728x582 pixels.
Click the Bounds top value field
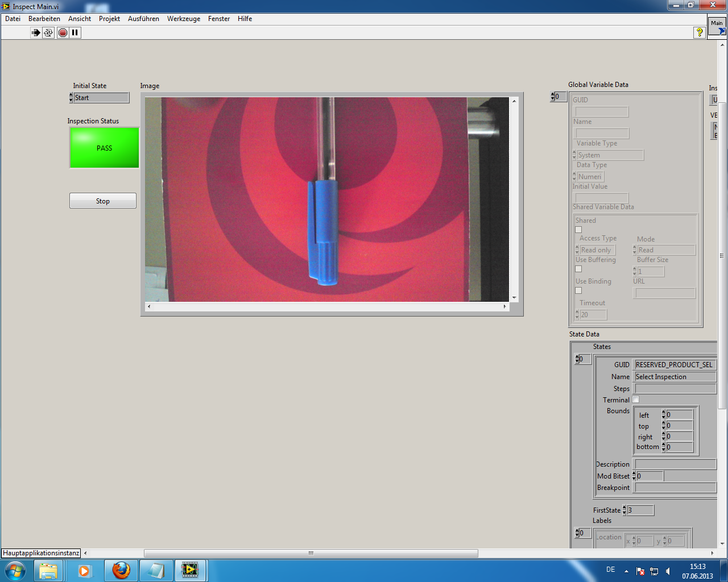click(x=679, y=426)
